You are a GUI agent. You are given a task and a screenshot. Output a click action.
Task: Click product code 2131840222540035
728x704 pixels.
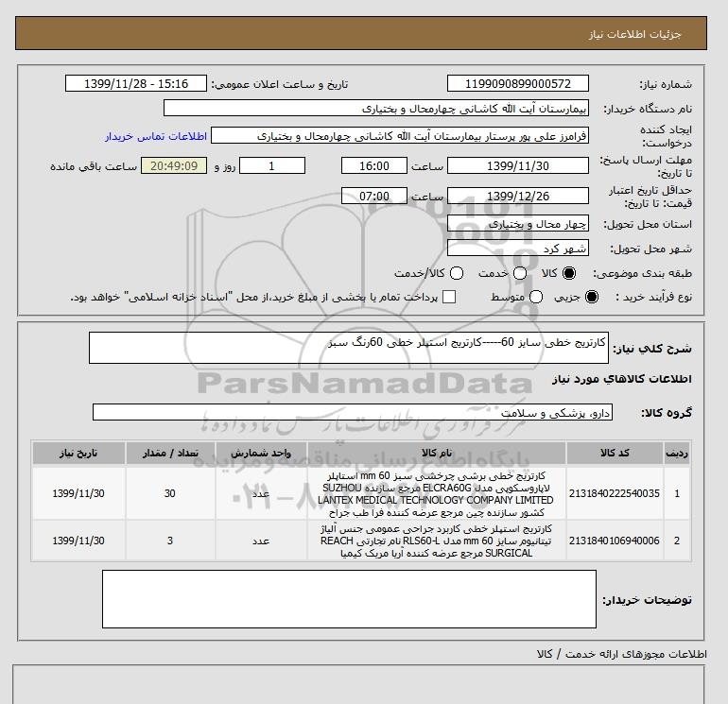tap(615, 494)
